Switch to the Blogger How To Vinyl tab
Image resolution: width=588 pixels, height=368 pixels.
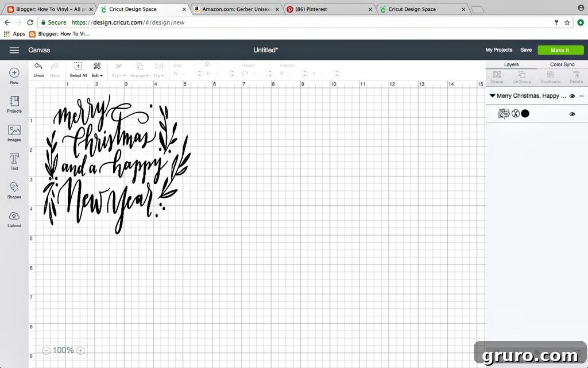[51, 9]
